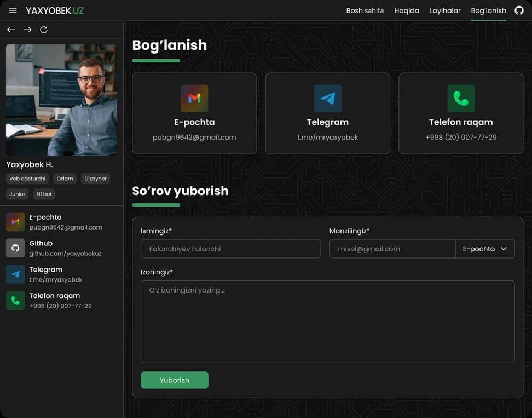Click the So'rov yuborish heading
This screenshot has height=418, width=532.
pos(180,191)
